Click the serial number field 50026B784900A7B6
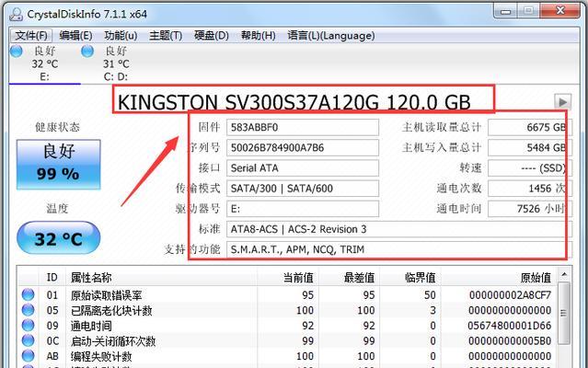Viewport: 588px width, 368px height. [x=303, y=147]
